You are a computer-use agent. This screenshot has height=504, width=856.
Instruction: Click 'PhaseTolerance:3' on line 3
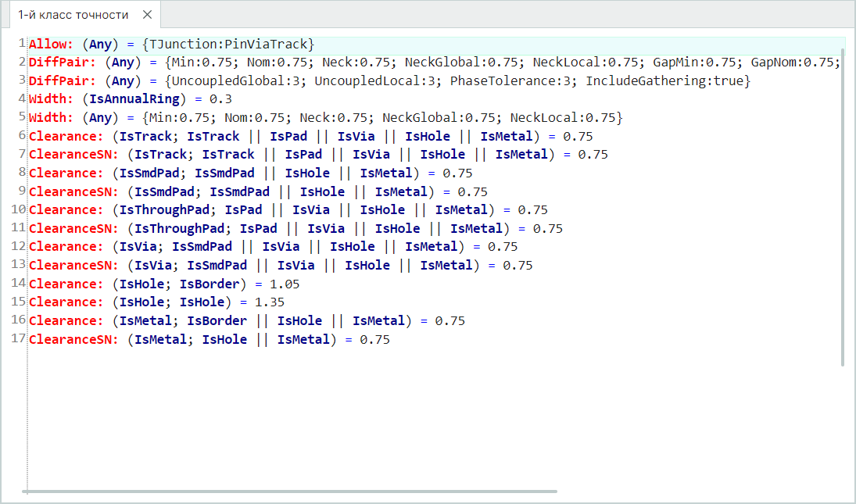pyautogui.click(x=510, y=81)
